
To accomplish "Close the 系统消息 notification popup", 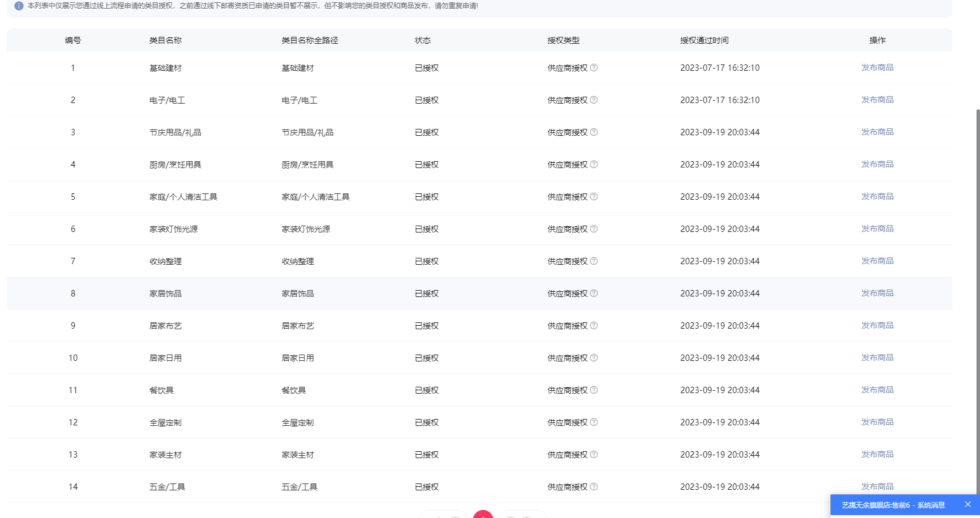I will point(968,505).
